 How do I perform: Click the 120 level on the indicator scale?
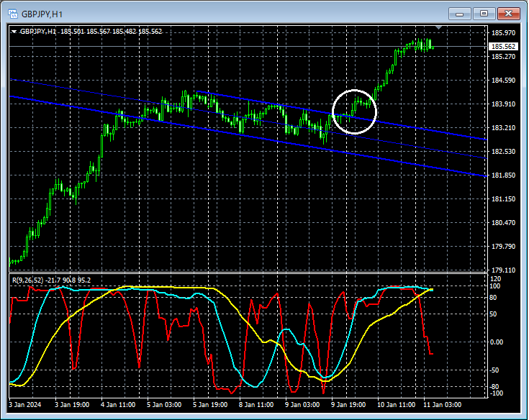coord(495,279)
